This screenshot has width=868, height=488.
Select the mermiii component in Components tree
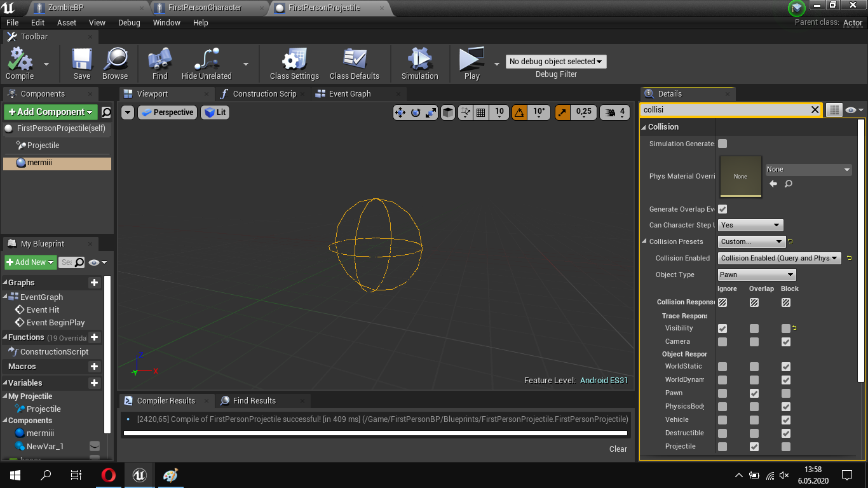tap(57, 163)
